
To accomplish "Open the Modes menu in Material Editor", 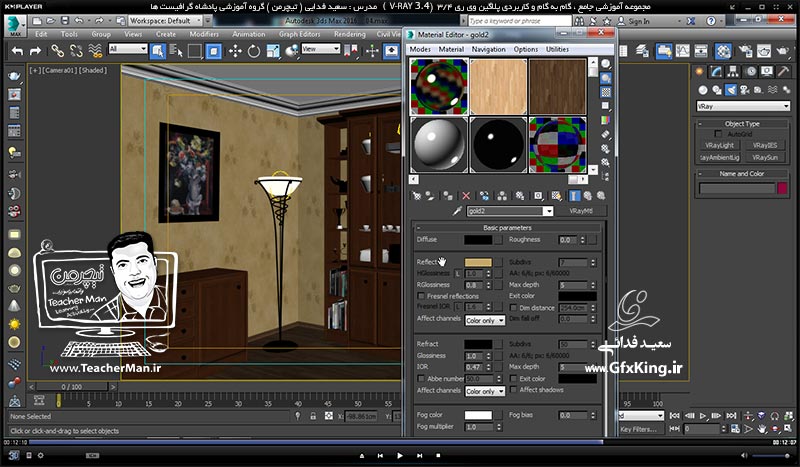I will 420,50.
